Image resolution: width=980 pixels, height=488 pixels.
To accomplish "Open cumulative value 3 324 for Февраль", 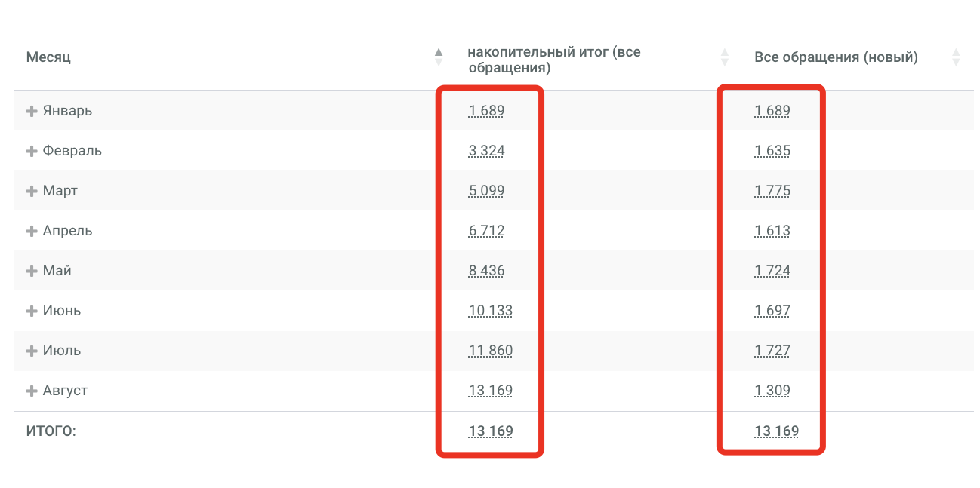I will point(486,151).
